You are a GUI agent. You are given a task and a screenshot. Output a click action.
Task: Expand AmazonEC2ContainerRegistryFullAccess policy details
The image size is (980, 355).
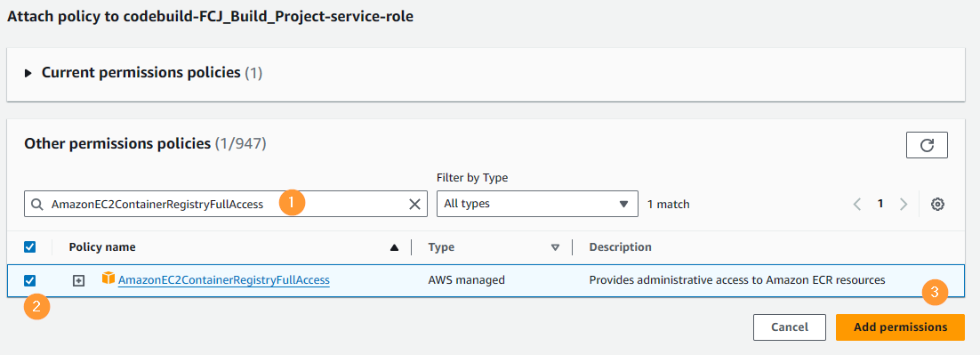point(78,280)
